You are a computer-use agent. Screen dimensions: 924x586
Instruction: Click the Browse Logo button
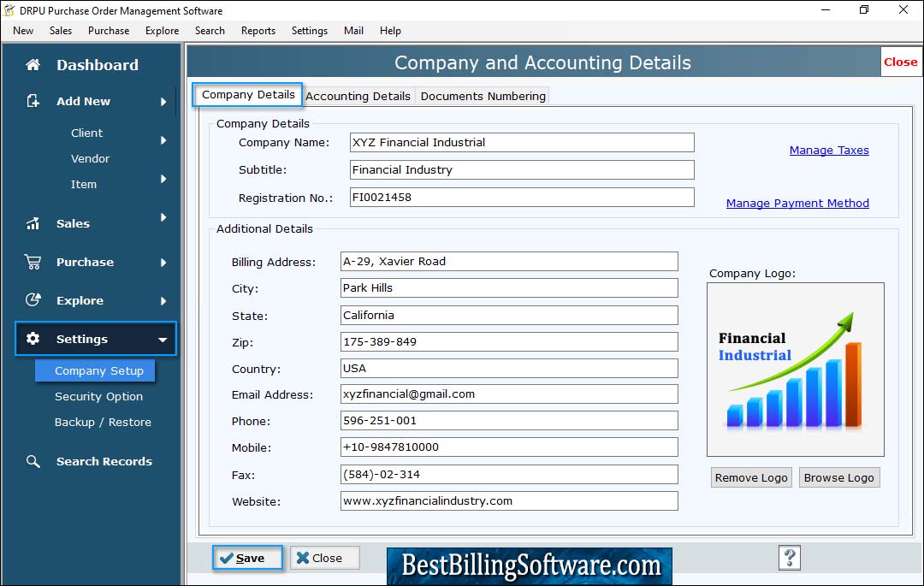(838, 477)
